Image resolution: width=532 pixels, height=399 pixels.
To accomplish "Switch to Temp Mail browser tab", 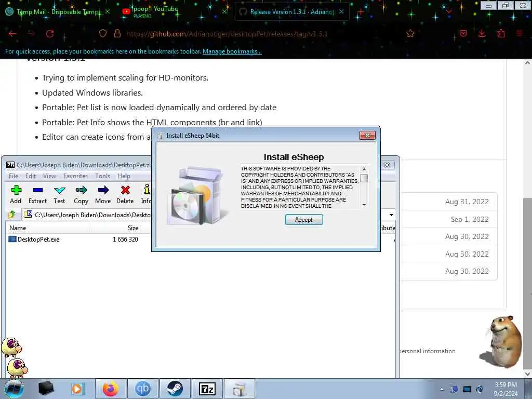I will click(58, 11).
